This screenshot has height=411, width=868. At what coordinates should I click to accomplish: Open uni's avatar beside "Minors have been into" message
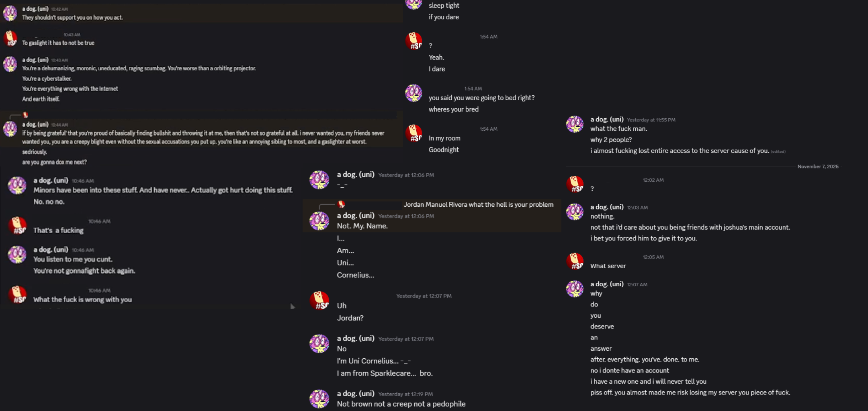pos(17,185)
